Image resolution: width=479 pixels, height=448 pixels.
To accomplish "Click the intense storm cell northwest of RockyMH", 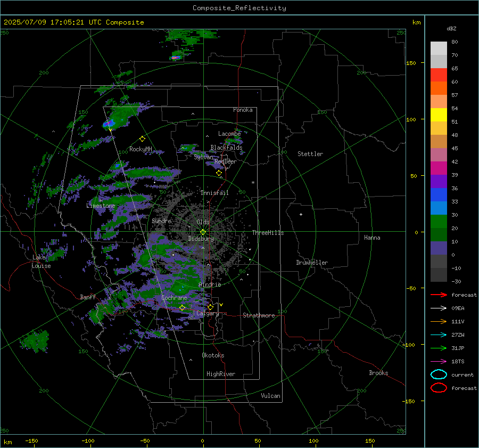I will (x=108, y=124).
